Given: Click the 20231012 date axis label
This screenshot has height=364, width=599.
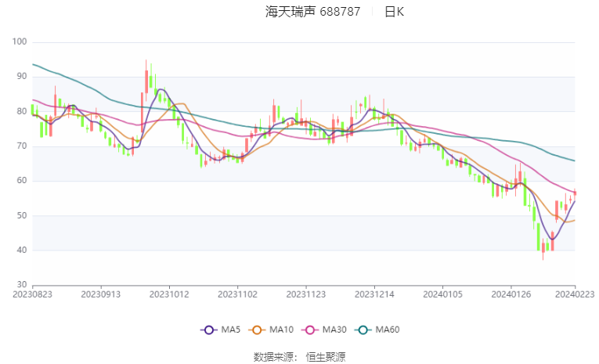Looking at the screenshot, I should point(169,294).
